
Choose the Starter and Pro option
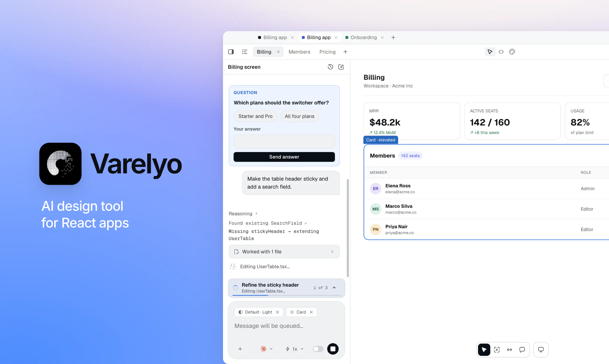coord(255,116)
